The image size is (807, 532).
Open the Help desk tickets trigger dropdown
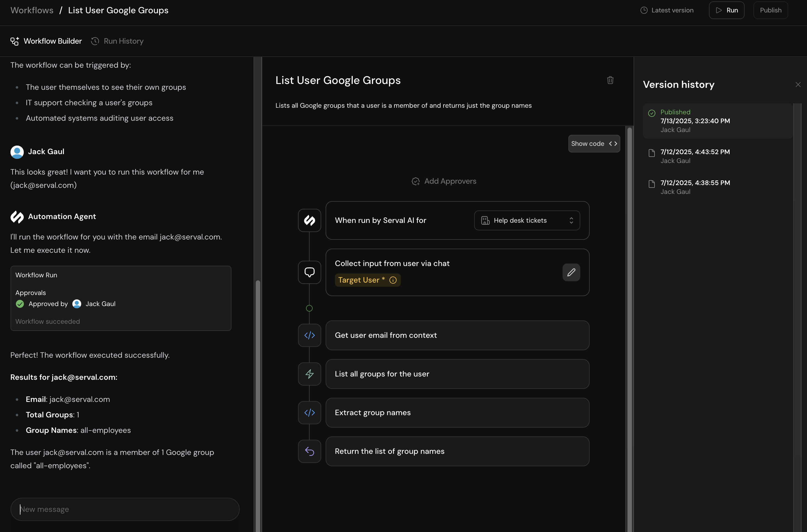click(x=526, y=220)
